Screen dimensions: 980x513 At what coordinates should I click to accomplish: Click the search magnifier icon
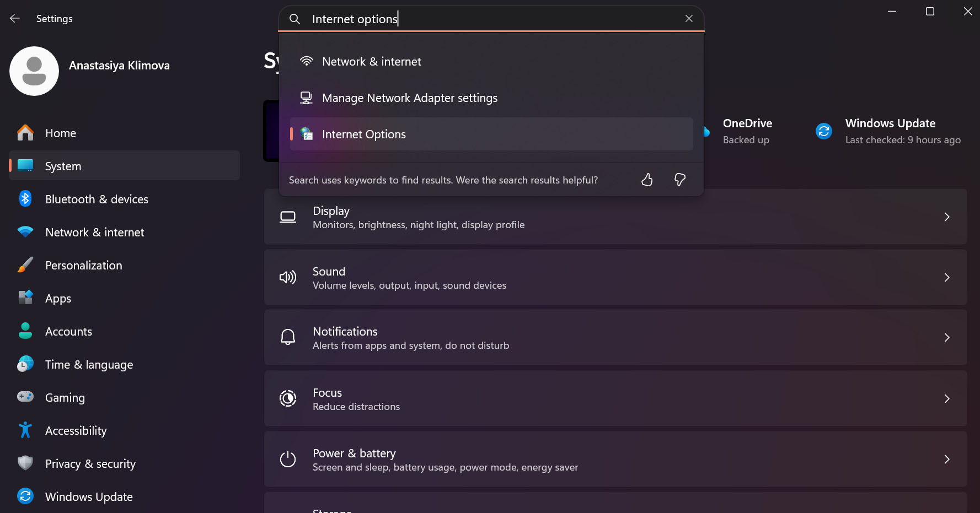coord(295,19)
